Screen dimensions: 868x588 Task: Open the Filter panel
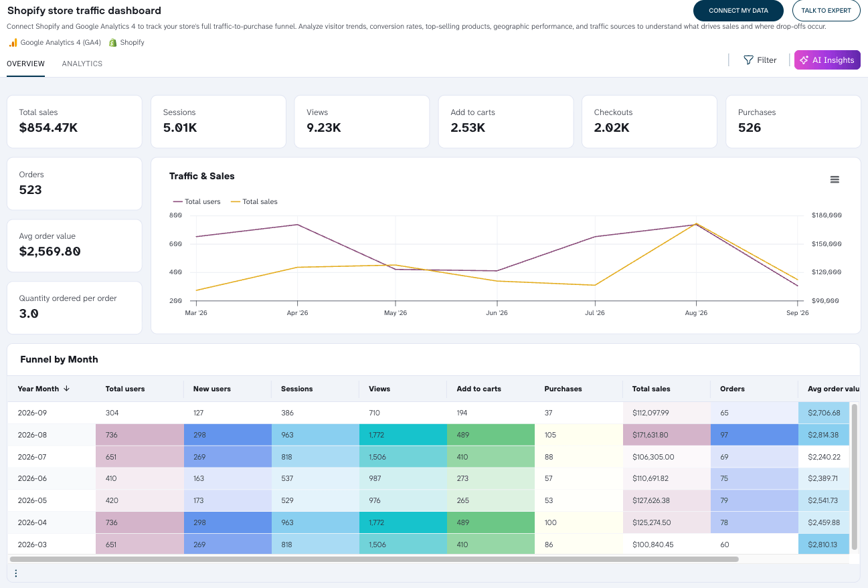click(760, 60)
